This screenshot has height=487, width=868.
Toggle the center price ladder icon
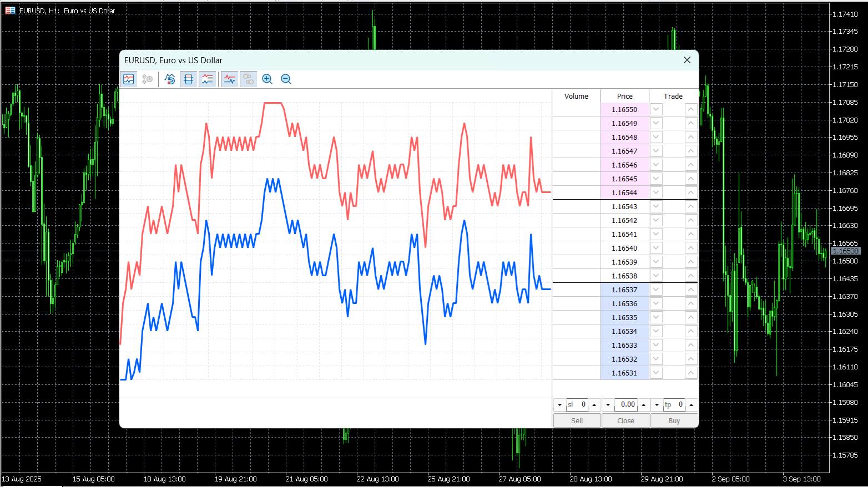click(189, 79)
